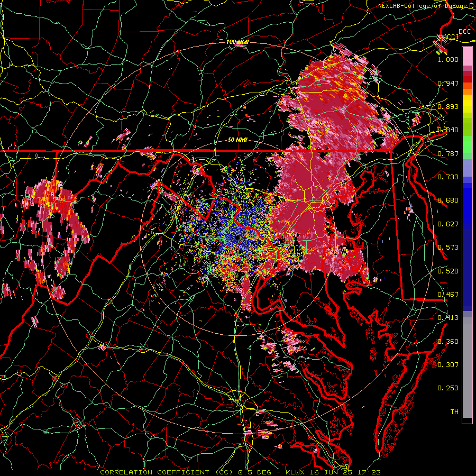Click the 50 NMI range ring label
476x476 pixels.
pyautogui.click(x=237, y=140)
